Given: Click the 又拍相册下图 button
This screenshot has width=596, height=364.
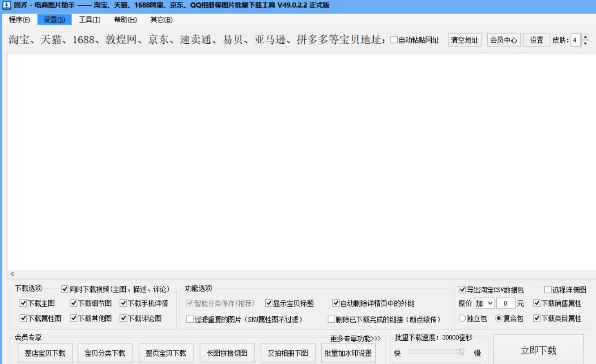Looking at the screenshot, I should (x=288, y=353).
